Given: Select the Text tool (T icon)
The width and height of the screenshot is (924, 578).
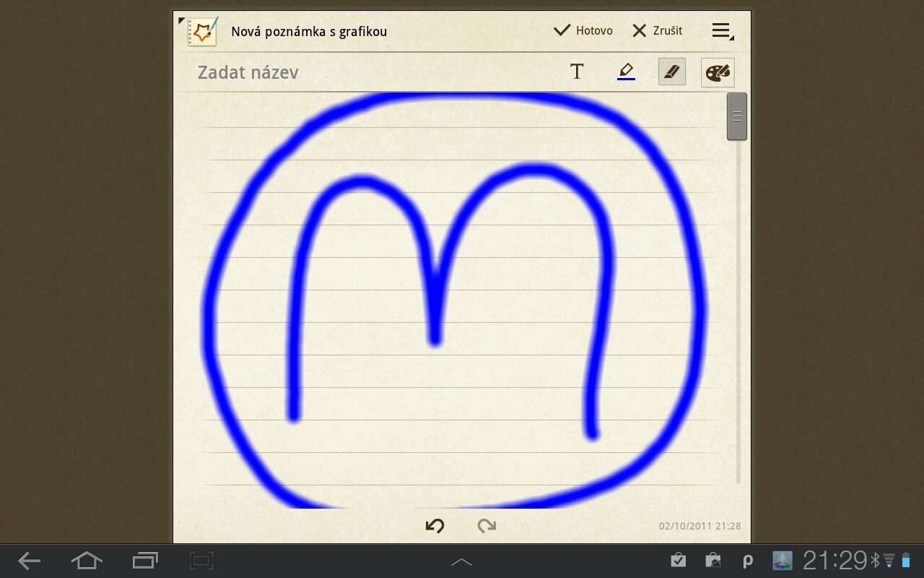Looking at the screenshot, I should pyautogui.click(x=577, y=72).
